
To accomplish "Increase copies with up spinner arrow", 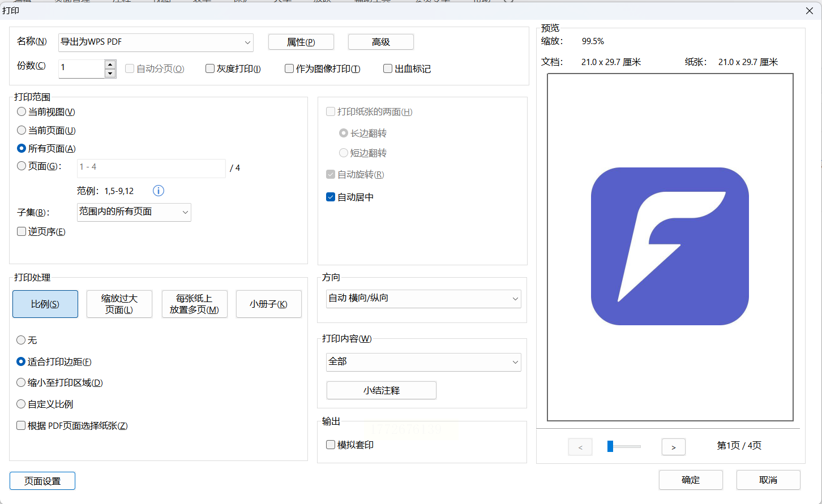I will coord(110,64).
